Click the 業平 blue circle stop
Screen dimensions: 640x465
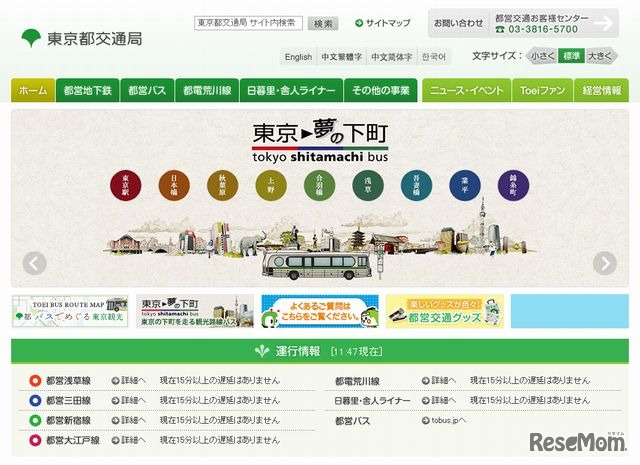click(x=465, y=185)
